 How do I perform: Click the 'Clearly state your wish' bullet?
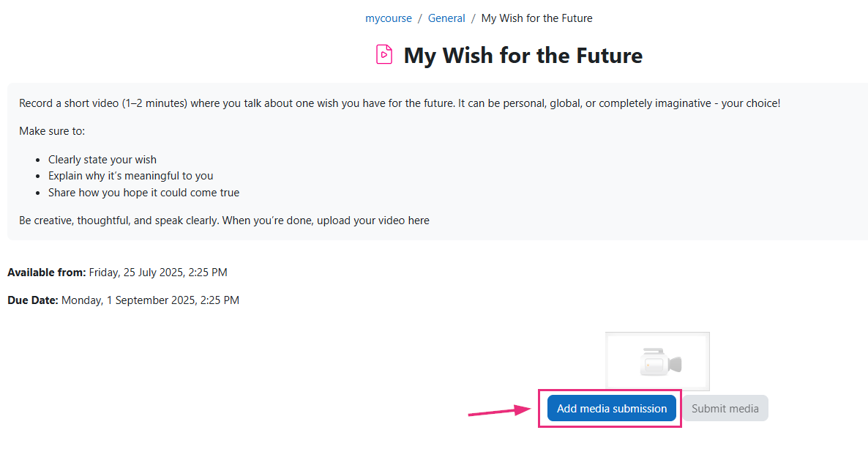click(x=102, y=160)
